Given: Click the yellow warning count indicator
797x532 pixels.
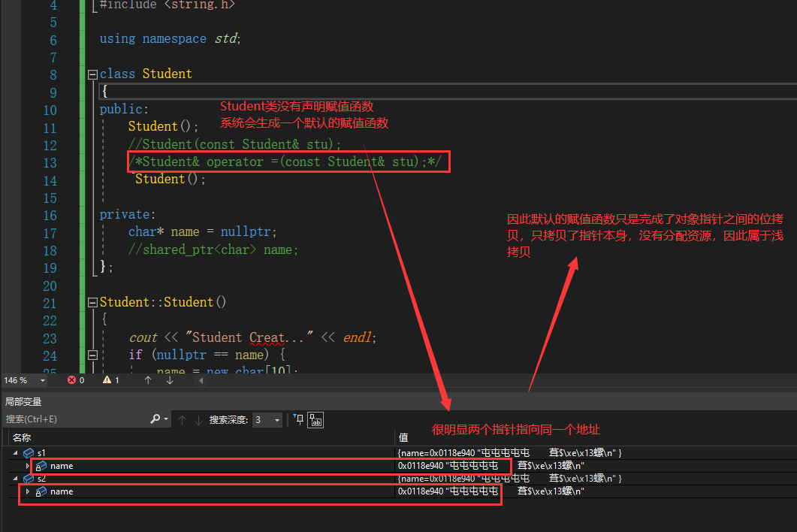Looking at the screenshot, I should pyautogui.click(x=111, y=380).
